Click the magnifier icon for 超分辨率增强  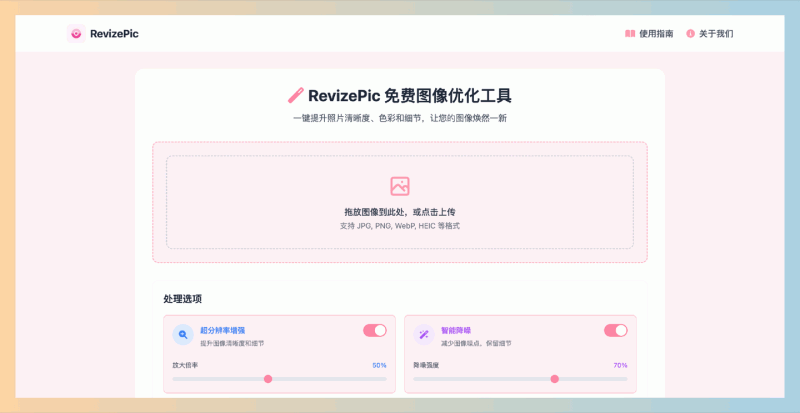[x=183, y=335]
